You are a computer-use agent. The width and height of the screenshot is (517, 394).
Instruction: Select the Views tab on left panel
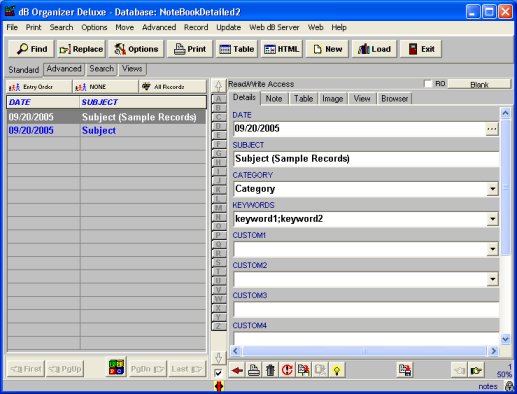132,69
